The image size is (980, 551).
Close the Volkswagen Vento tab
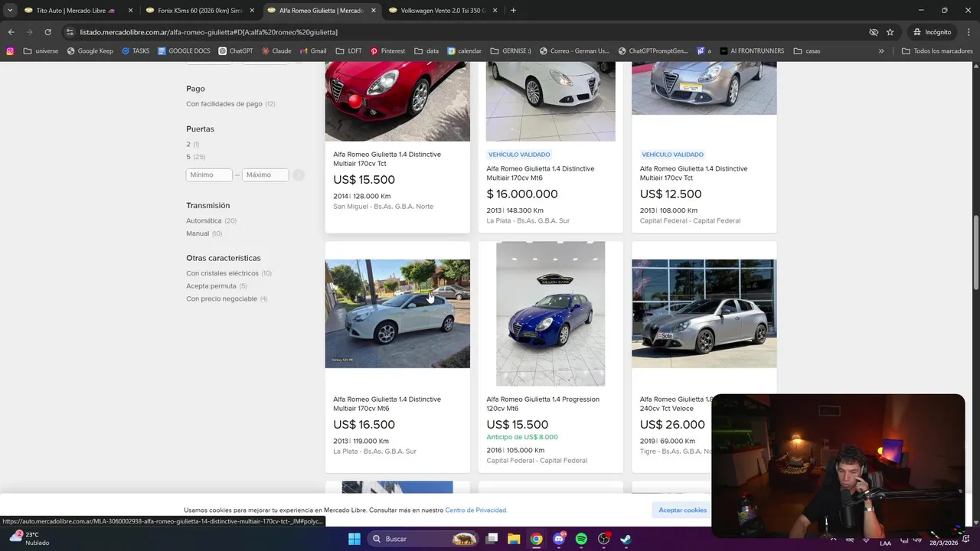coord(495,11)
